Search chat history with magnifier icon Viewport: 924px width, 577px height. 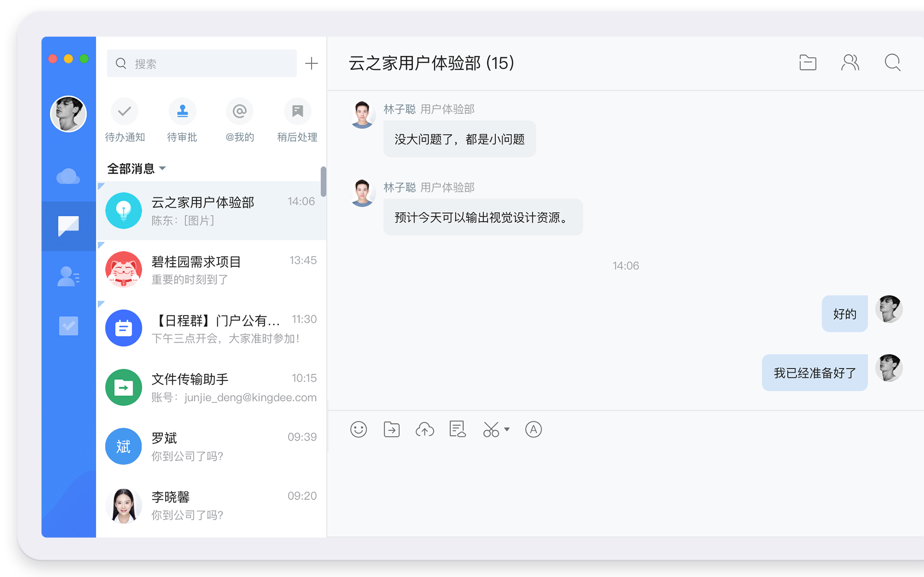click(x=892, y=63)
